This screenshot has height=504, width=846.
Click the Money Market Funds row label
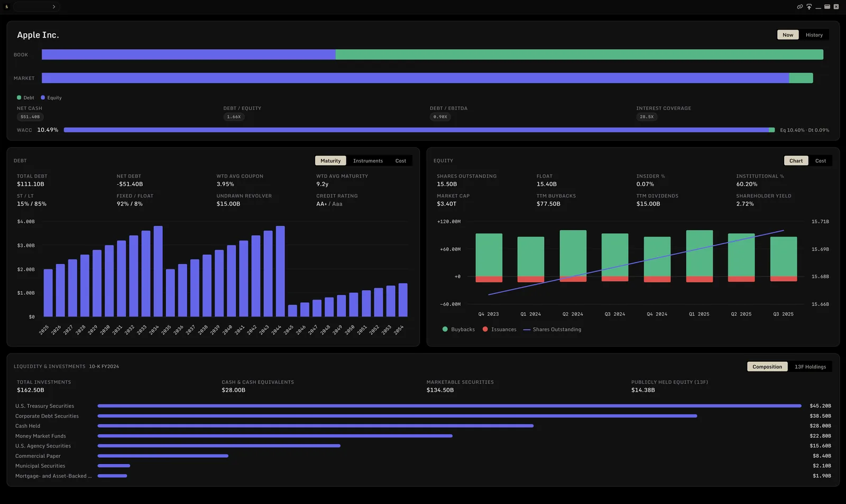coord(41,436)
